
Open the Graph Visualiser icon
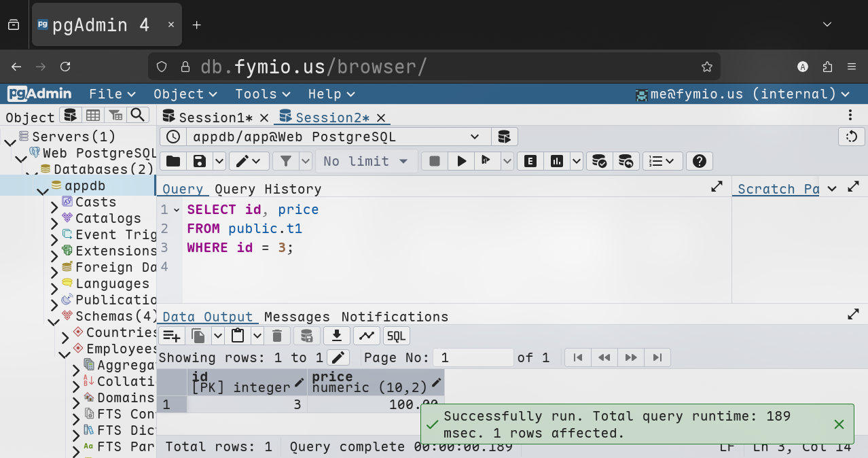[366, 336]
